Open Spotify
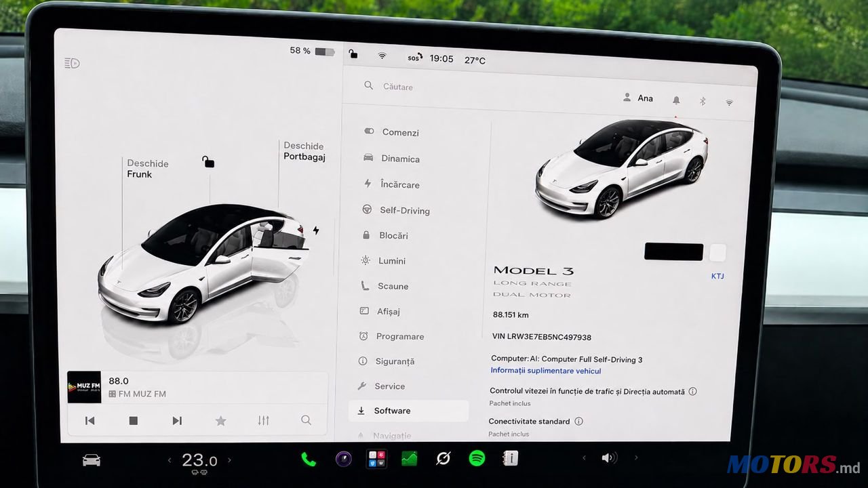 coord(477,459)
